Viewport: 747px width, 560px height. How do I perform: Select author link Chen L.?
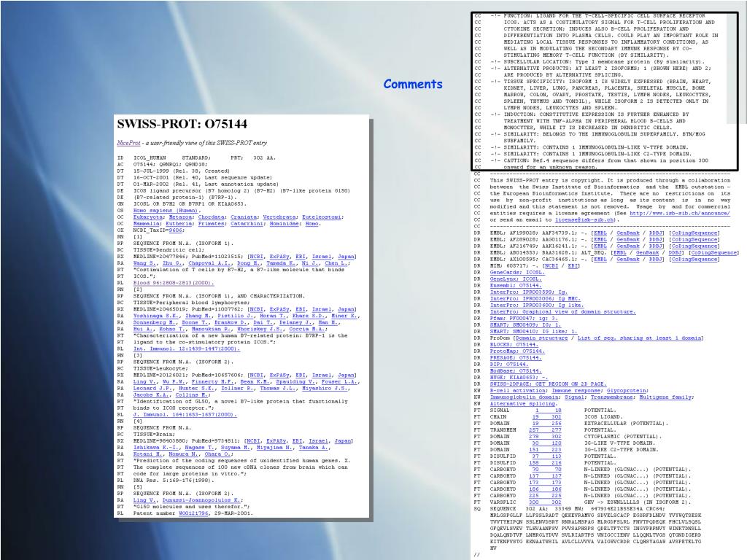(337, 263)
